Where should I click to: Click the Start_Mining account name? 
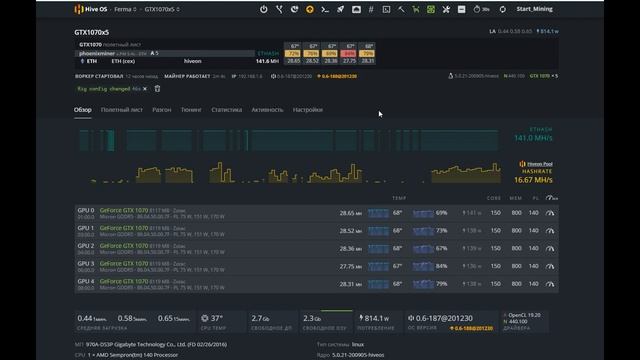point(534,9)
